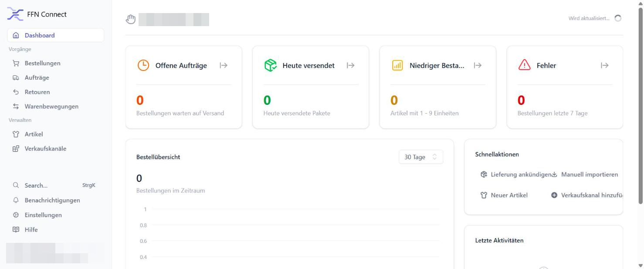Open Fehler details via its arrow icon

click(x=604, y=65)
